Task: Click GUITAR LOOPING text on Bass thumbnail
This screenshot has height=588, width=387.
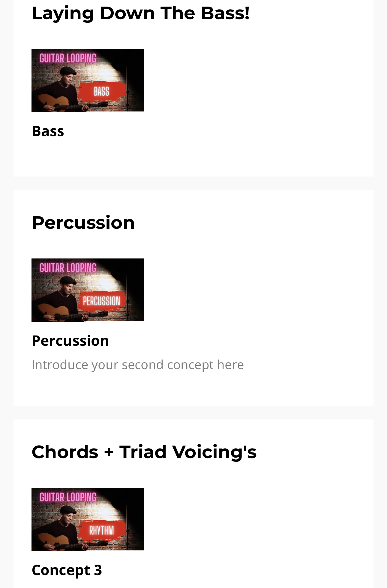Action: click(x=68, y=58)
